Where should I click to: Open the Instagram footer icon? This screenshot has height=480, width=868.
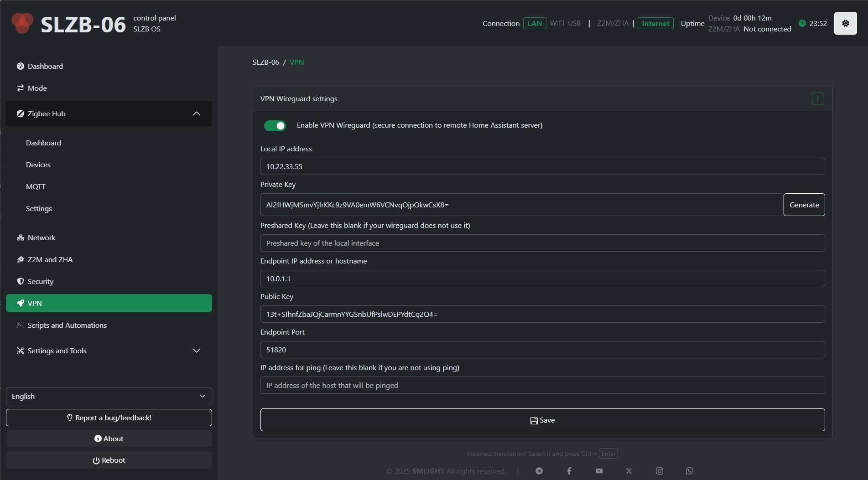click(659, 471)
